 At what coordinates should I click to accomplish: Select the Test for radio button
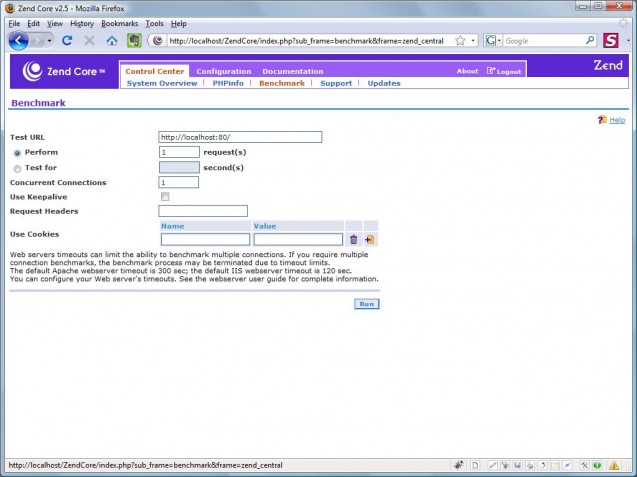(x=17, y=169)
